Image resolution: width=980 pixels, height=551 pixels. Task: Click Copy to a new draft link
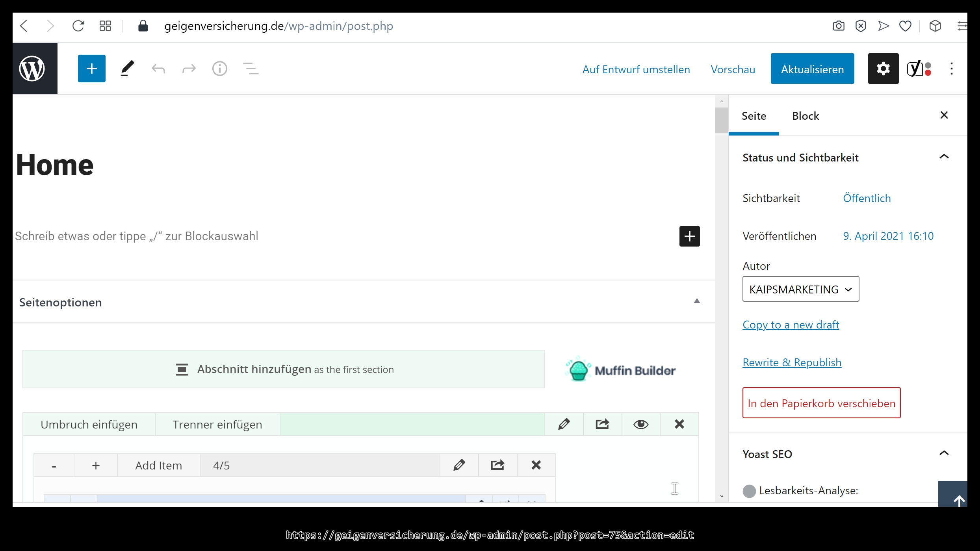coord(791,325)
